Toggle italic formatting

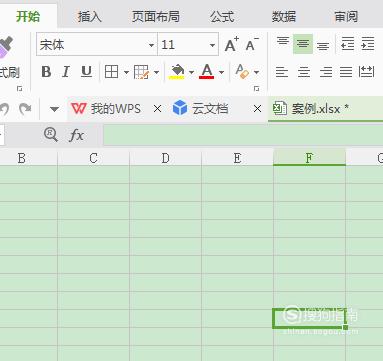(x=66, y=72)
